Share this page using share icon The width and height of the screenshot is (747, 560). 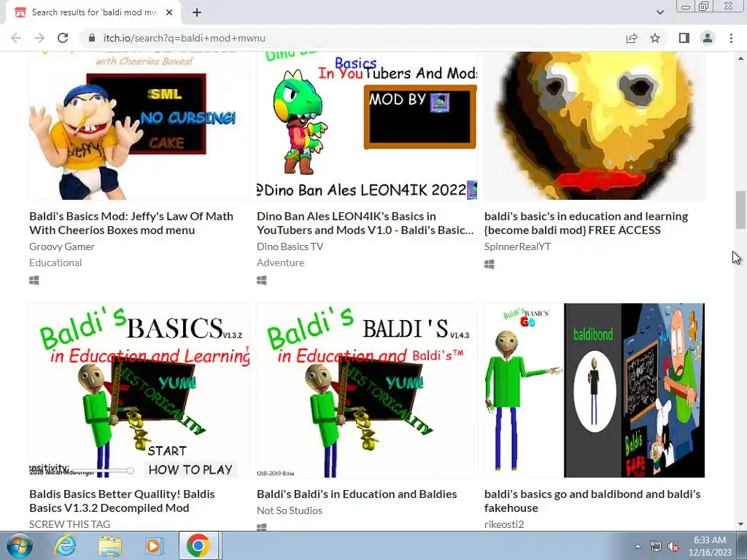(x=632, y=38)
